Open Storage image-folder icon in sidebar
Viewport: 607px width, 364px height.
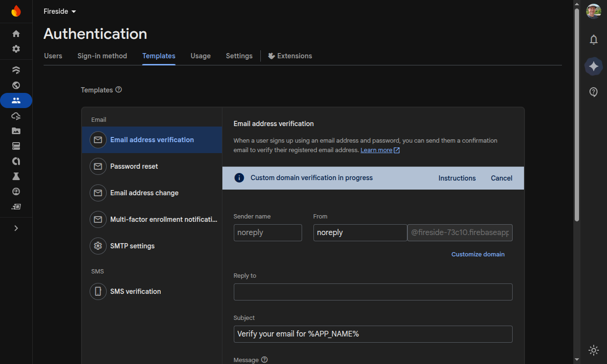(16, 131)
